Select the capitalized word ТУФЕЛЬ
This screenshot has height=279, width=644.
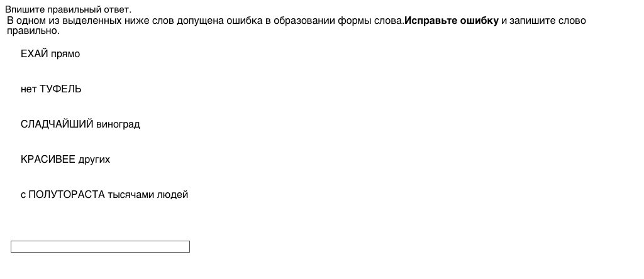(60, 89)
